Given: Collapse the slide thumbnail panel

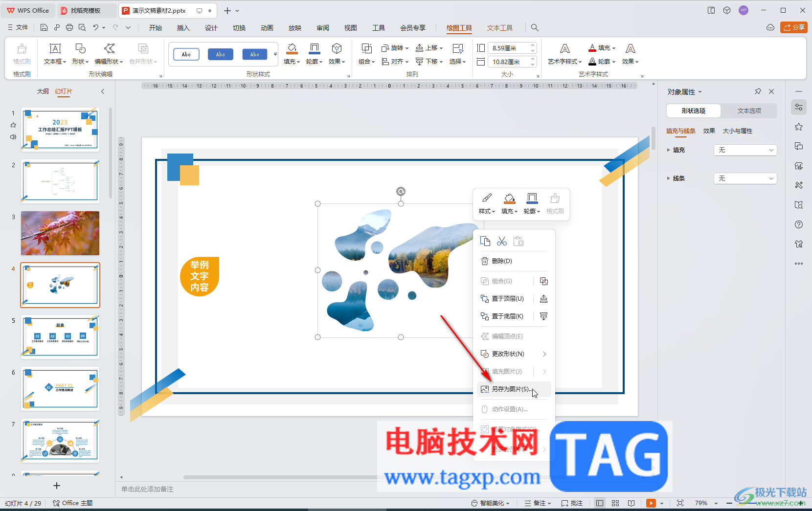Looking at the screenshot, I should pyautogui.click(x=103, y=91).
